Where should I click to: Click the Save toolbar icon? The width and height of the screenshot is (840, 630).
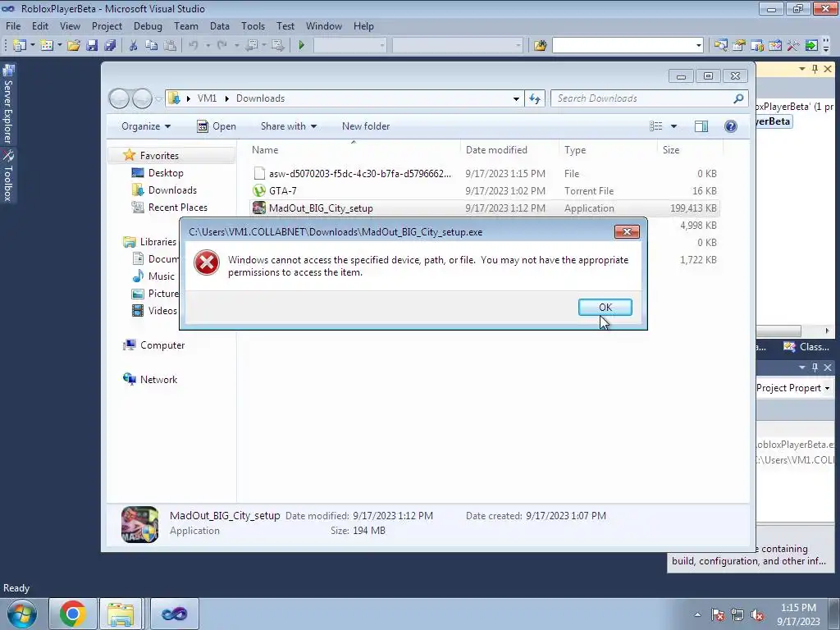click(92, 46)
